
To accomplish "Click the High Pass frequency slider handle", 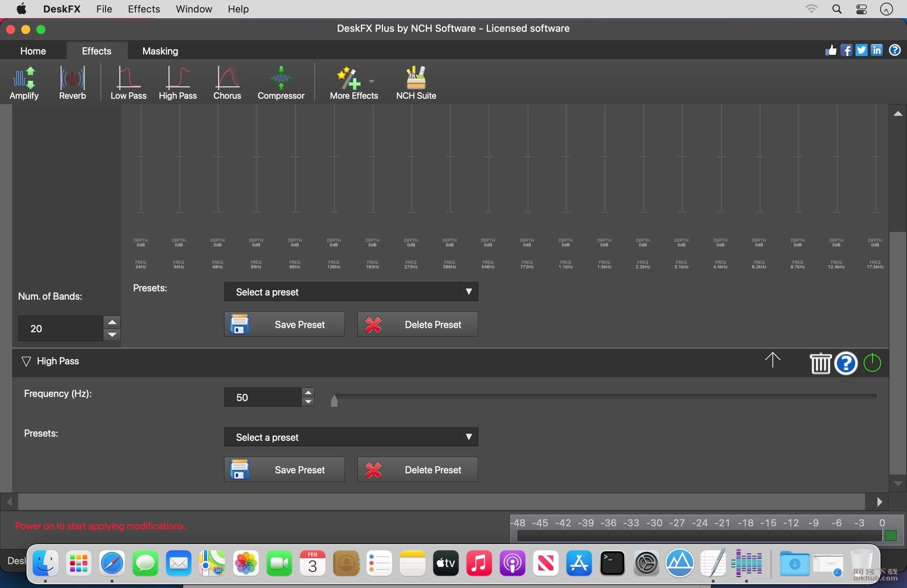I will point(334,401).
